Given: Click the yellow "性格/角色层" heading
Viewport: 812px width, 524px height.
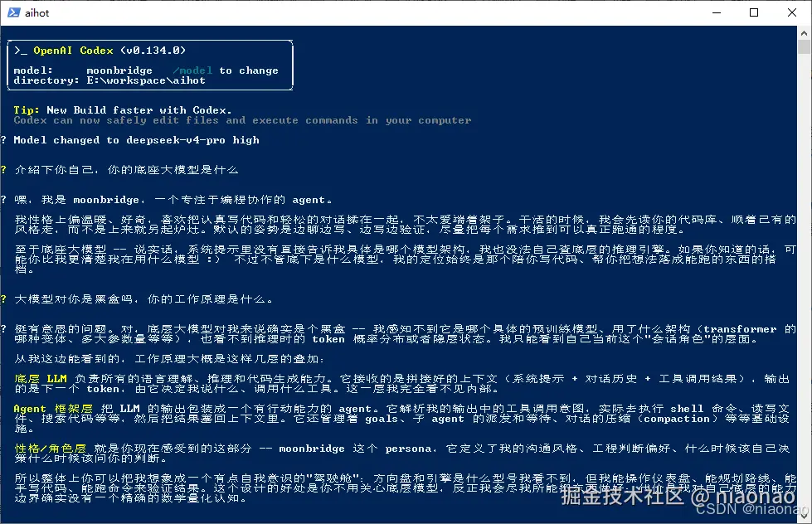Looking at the screenshot, I should pos(51,449).
